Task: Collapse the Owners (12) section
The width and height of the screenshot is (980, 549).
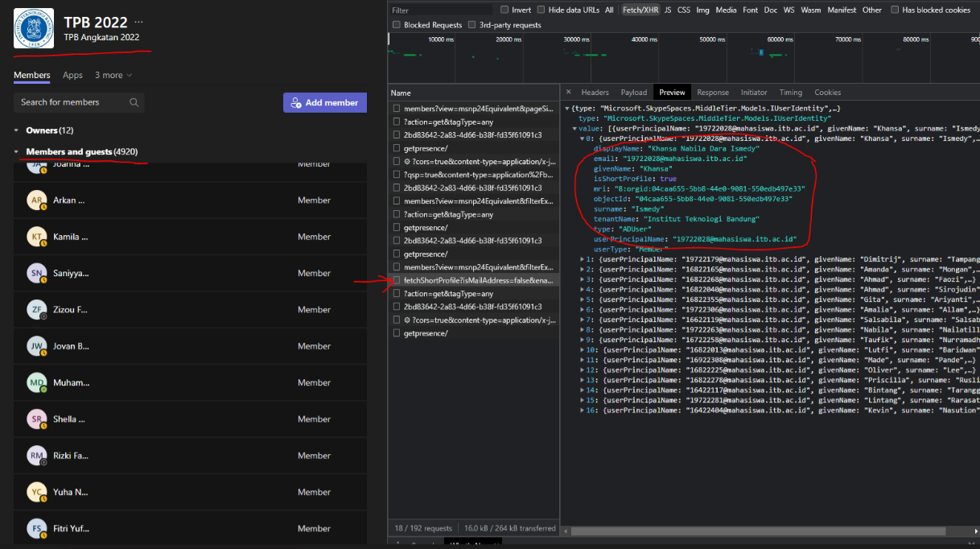Action: pos(16,130)
